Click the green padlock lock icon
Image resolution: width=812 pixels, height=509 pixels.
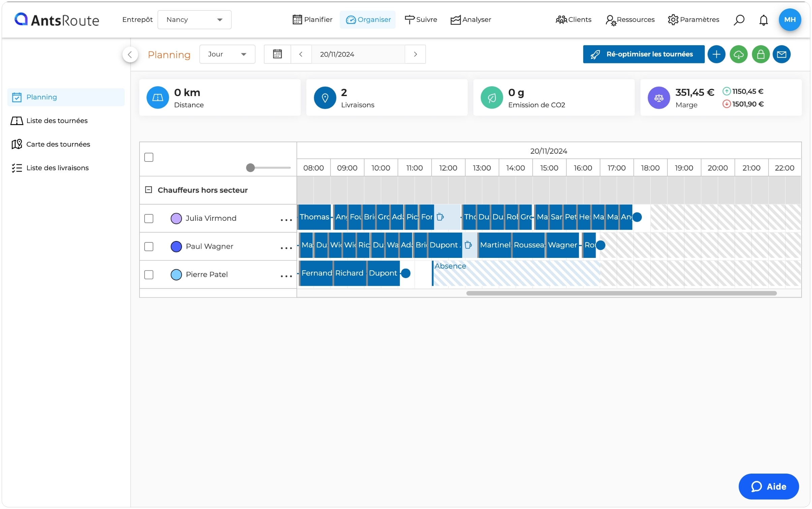tap(760, 54)
